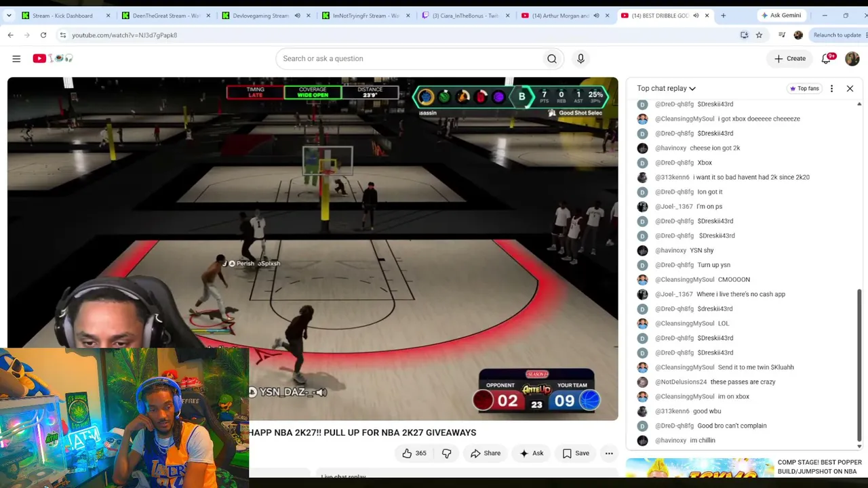Open the YouTube notifications bell
Screen dimensions: 868x488
[827, 58]
